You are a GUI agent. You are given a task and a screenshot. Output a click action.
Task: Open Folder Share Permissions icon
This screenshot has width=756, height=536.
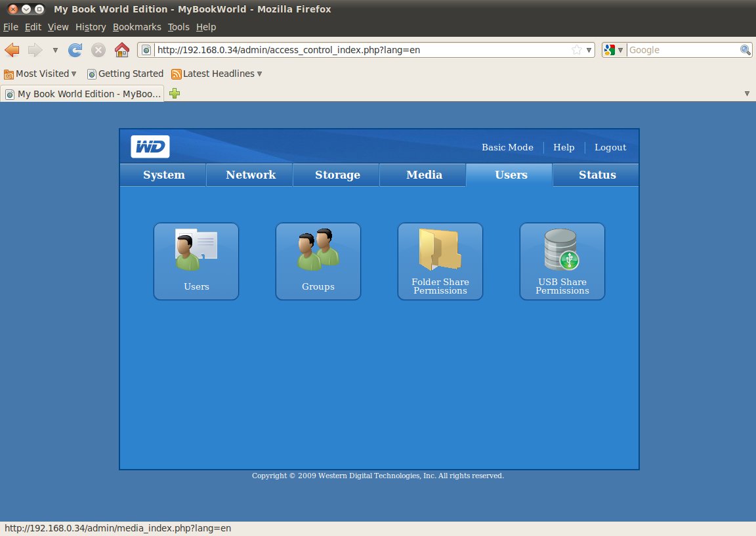pos(440,261)
